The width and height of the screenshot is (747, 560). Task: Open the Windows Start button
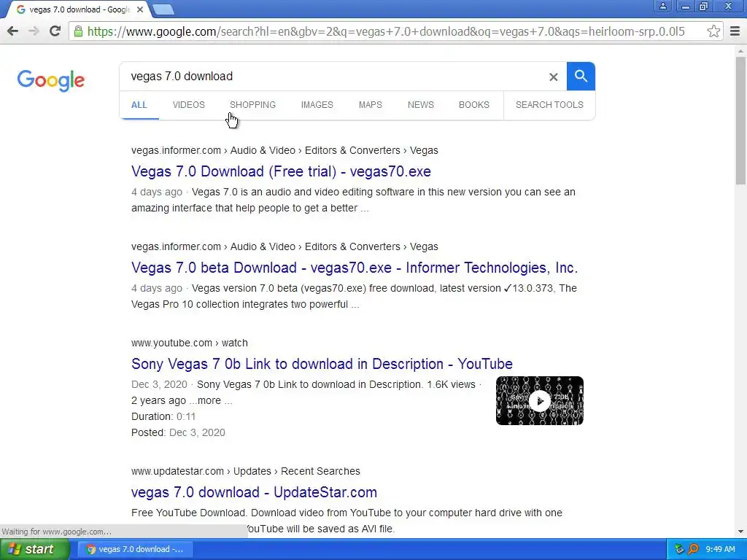click(34, 549)
